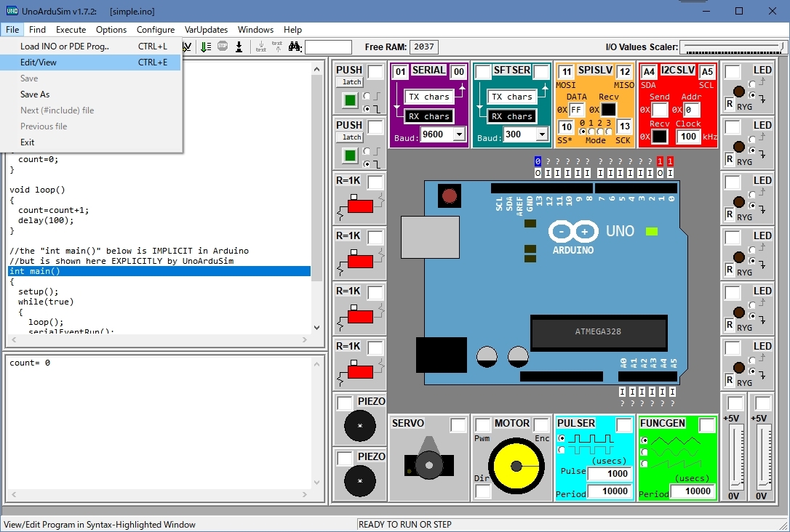Open the Find menu

37,30
